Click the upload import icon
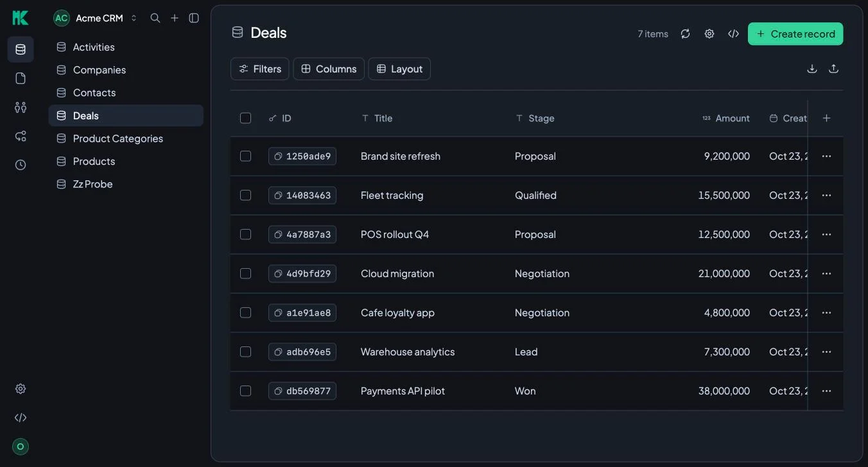The height and width of the screenshot is (467, 868). (833, 69)
